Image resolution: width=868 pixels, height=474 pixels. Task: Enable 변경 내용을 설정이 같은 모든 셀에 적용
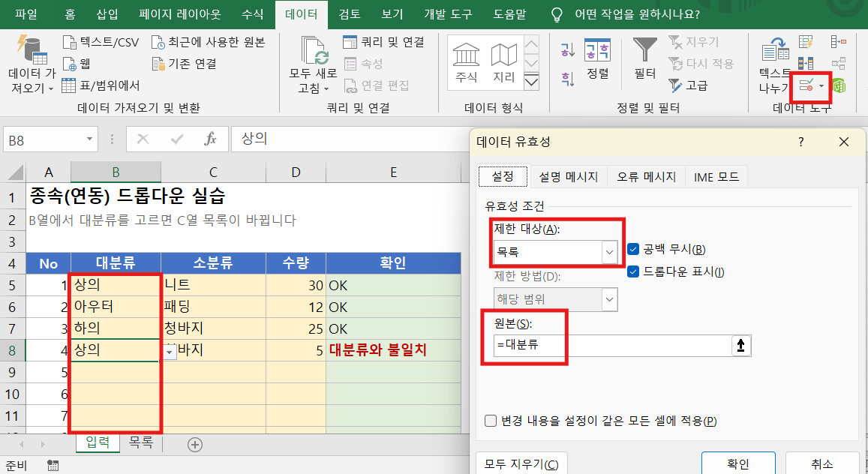click(491, 421)
